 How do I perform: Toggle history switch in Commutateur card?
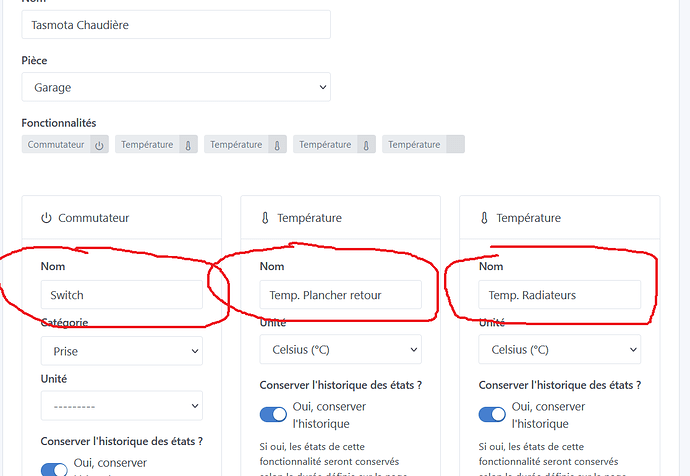(54, 469)
